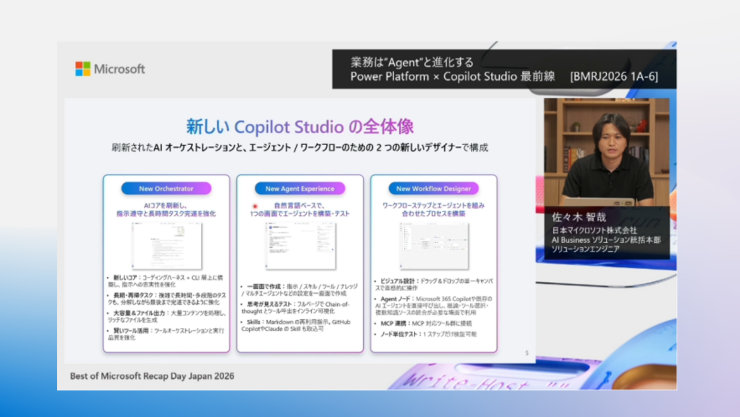Open the New Orchestrator screenshot thumbnail
The image size is (740, 417).
pyautogui.click(x=167, y=245)
